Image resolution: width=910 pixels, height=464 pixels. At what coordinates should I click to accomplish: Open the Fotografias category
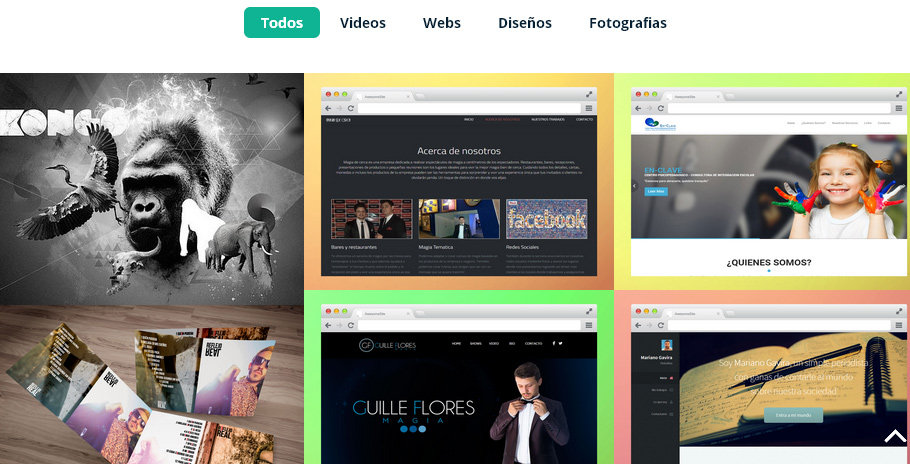coord(627,23)
